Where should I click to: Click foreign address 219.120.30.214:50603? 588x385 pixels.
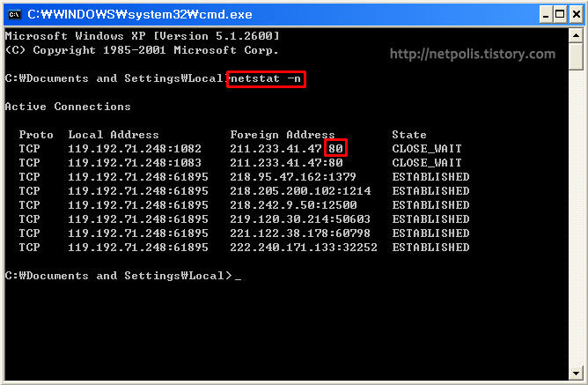point(300,219)
